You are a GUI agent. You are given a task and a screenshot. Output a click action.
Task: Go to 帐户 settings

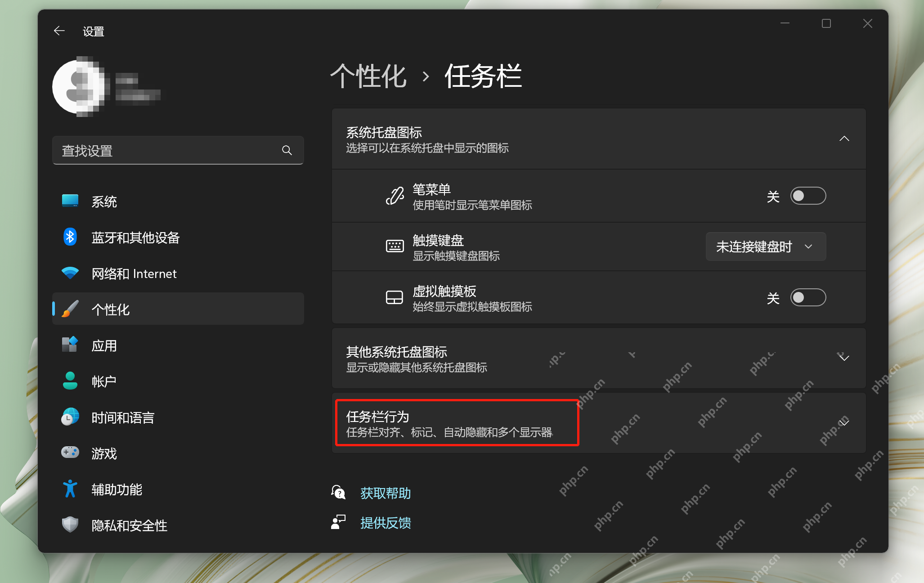[x=178, y=381]
